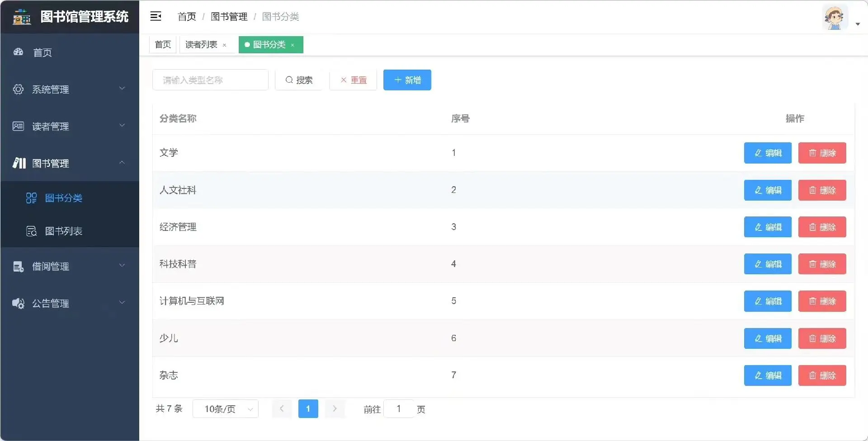
Task: Click the trash icon on the 杂志 row
Action: click(x=812, y=375)
